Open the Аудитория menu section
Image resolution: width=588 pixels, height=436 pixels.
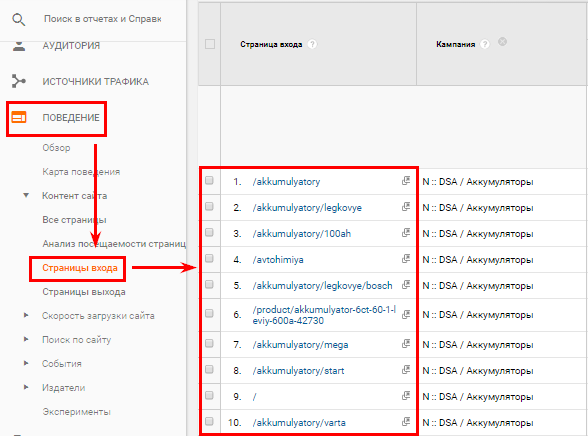(71, 46)
